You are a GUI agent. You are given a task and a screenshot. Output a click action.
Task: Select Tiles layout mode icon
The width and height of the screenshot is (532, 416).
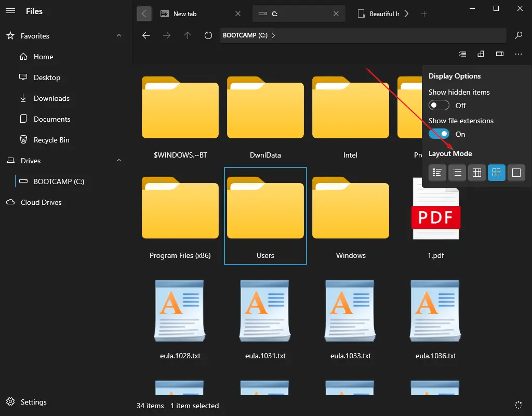[477, 173]
